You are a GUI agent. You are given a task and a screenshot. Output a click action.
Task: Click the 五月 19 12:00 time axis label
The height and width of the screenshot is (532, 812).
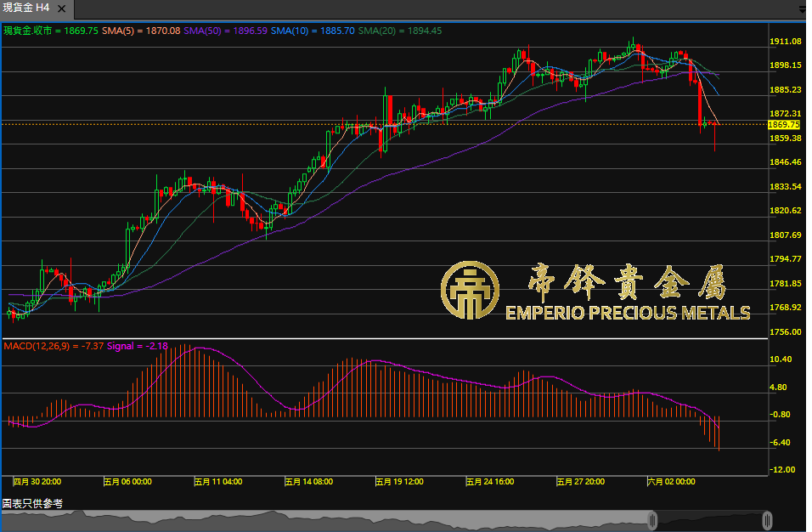[x=399, y=481]
